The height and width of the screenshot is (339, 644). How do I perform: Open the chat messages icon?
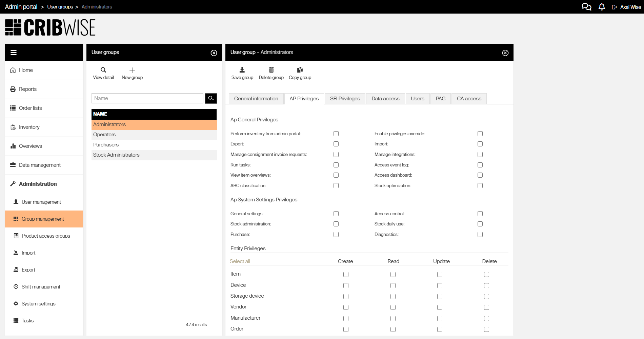[586, 7]
